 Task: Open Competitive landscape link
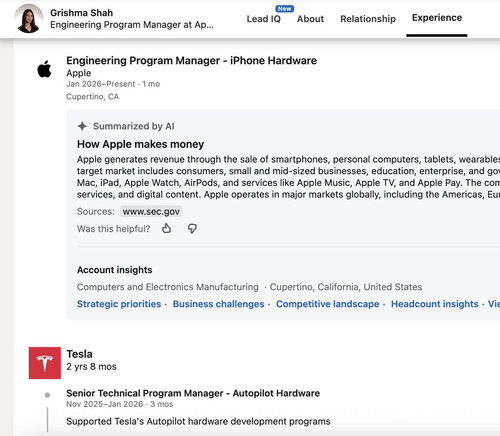[x=328, y=304]
